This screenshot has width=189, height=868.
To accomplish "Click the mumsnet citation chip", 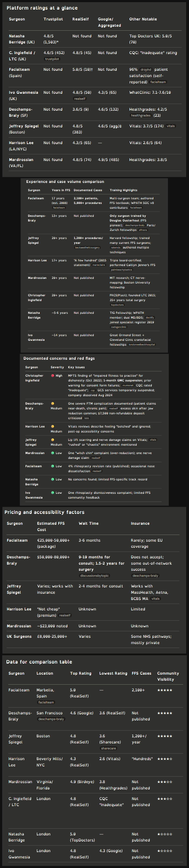I will tap(128, 386).
